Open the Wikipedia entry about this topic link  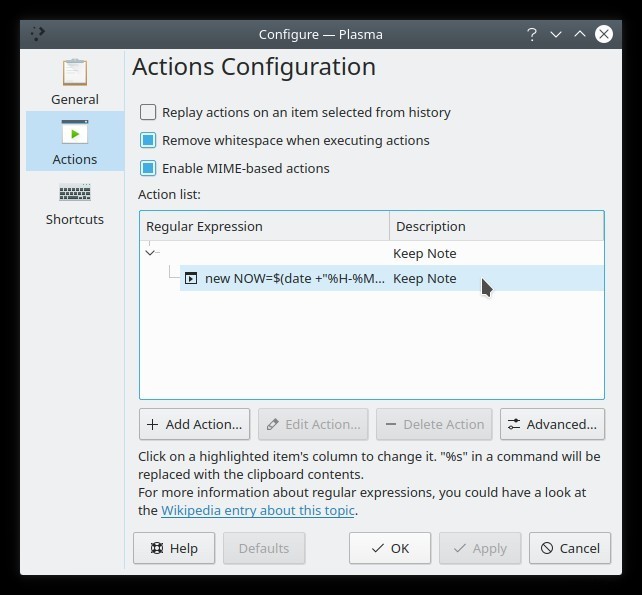click(258, 511)
